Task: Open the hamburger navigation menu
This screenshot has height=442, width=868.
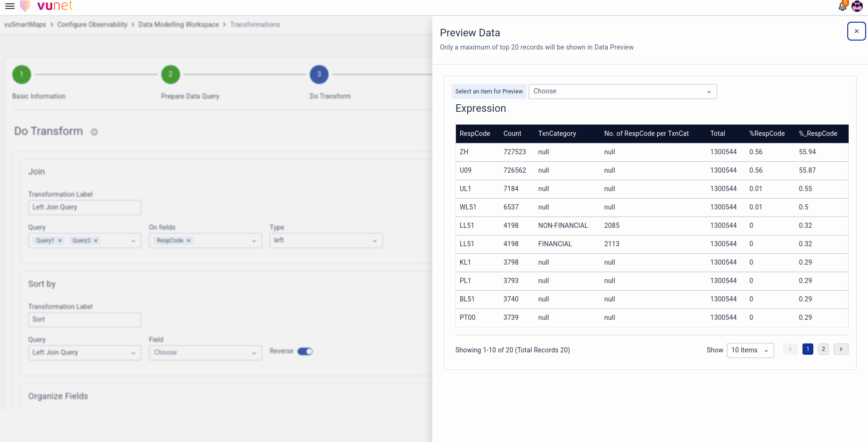Action: [9, 6]
